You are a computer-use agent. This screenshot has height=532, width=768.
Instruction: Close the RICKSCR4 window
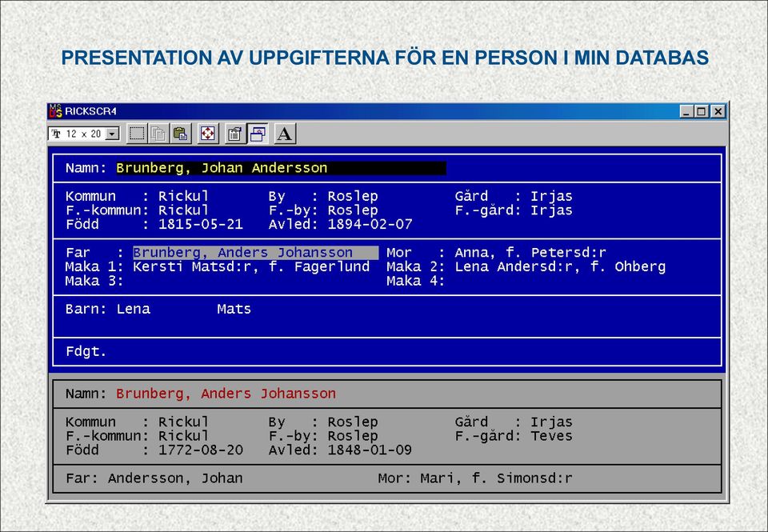click(x=718, y=112)
